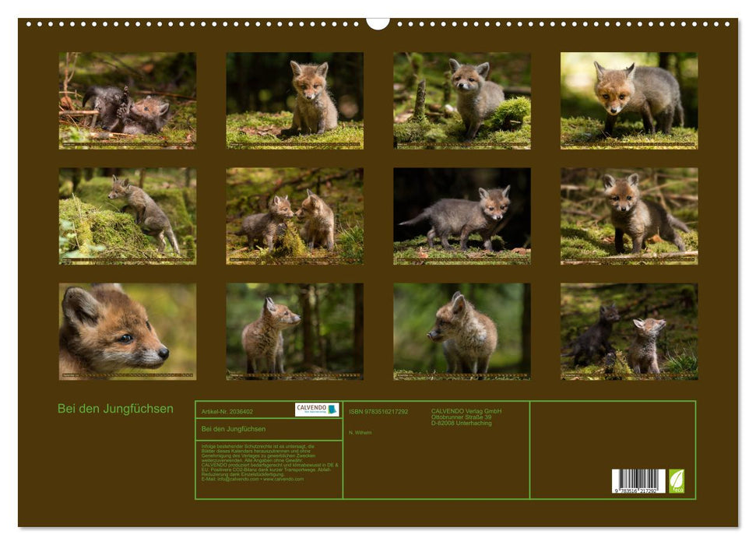The width and height of the screenshot is (756, 545).
Task: Open the close-up fox cub face portrait
Action: pyautogui.click(x=128, y=332)
